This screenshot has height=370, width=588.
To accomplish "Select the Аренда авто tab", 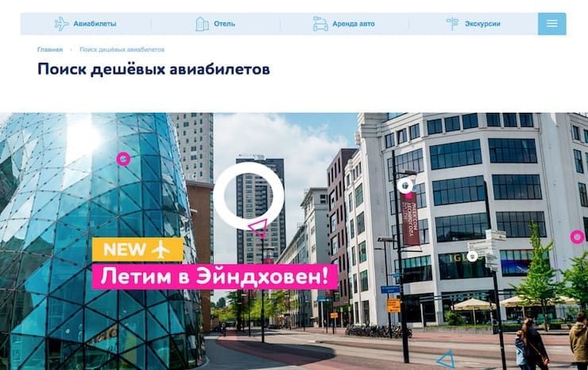I will point(344,24).
